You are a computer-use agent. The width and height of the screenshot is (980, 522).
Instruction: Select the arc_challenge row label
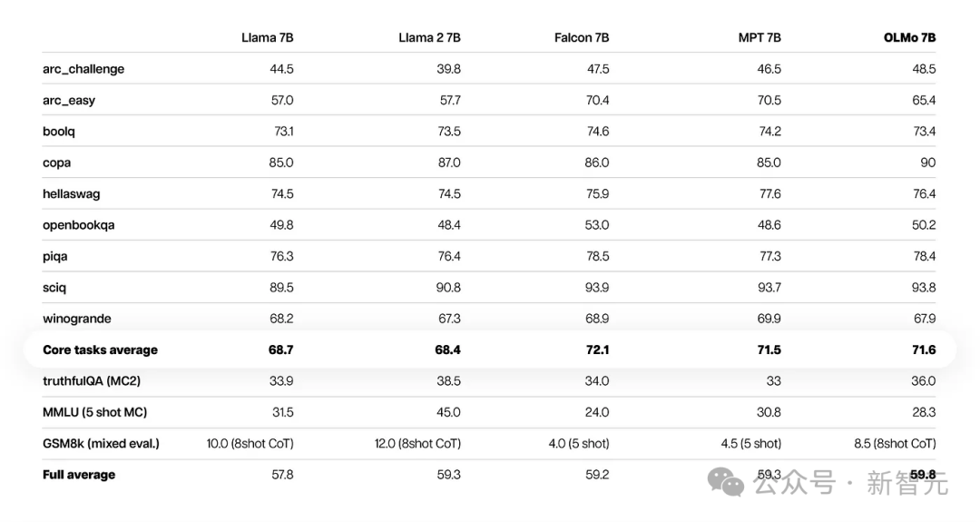pos(83,69)
